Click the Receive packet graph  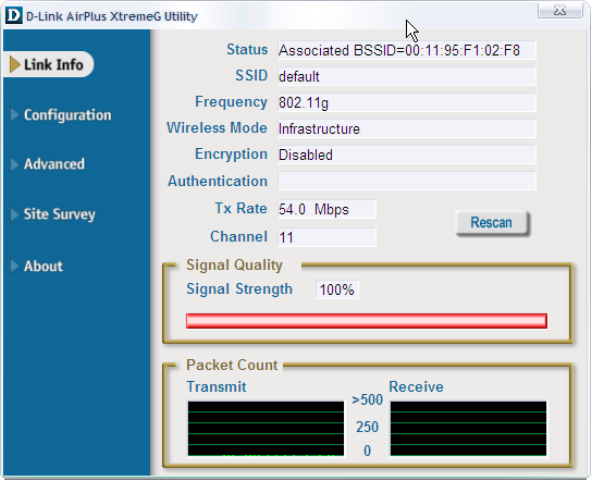click(x=468, y=429)
